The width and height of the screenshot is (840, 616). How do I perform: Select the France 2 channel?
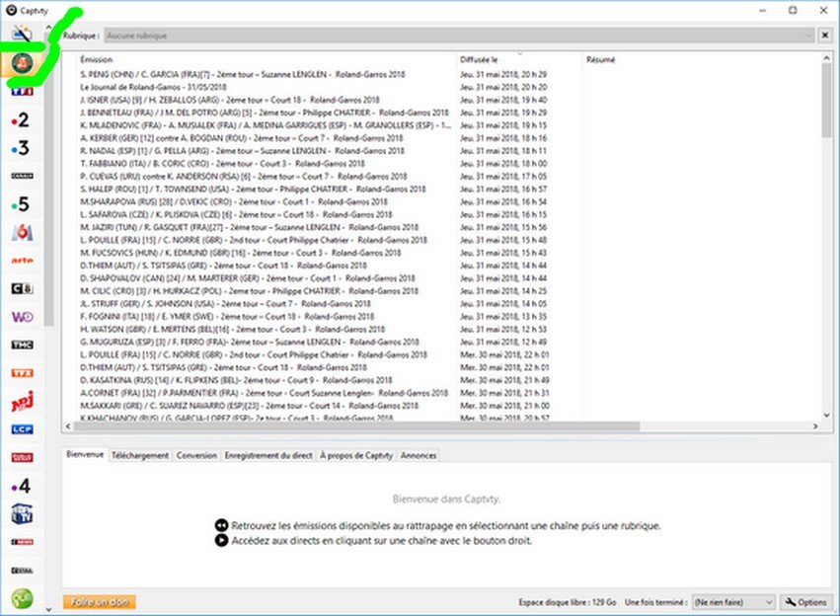pos(21,119)
